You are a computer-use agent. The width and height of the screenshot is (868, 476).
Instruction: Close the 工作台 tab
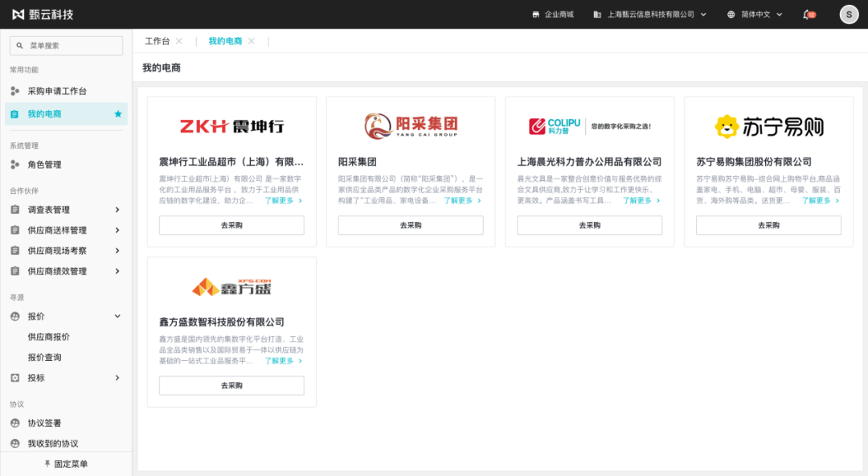178,41
